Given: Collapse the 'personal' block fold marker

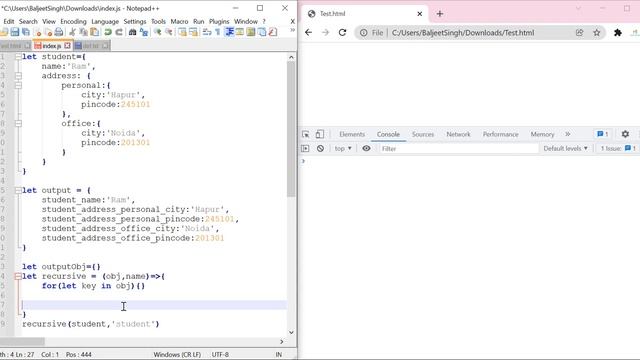Looking at the screenshot, I should (x=18, y=85).
